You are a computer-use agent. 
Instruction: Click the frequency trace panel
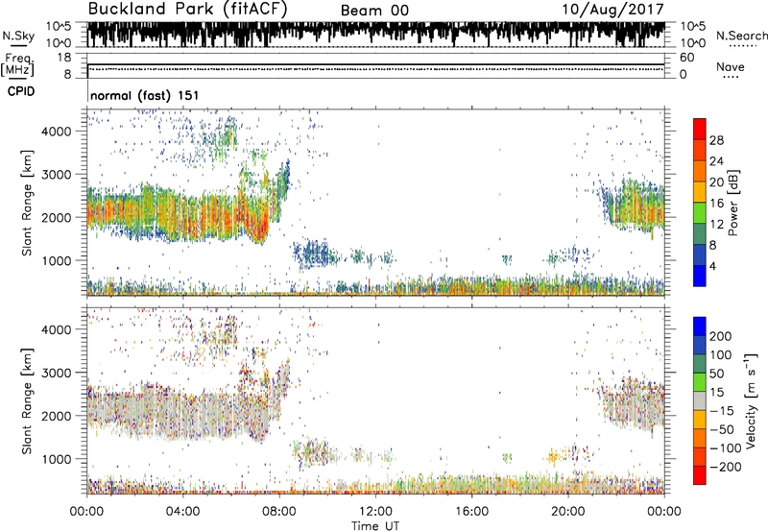click(x=375, y=66)
